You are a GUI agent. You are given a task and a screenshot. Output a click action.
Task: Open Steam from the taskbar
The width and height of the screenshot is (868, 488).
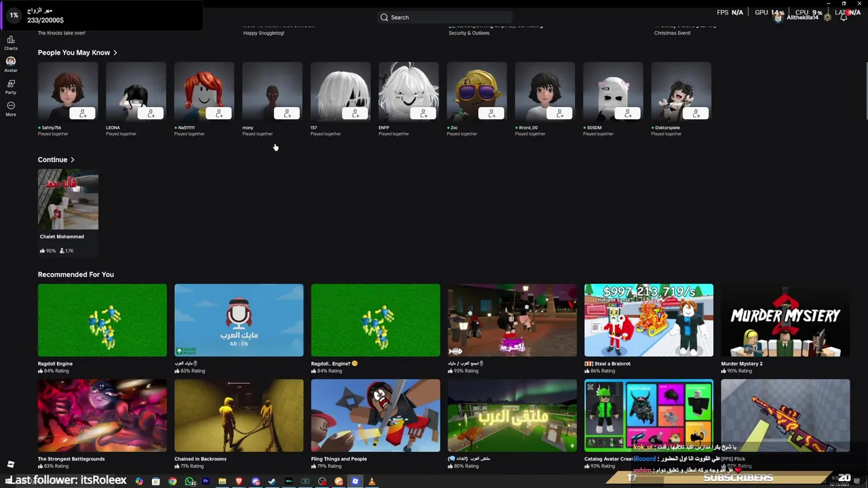[272, 481]
